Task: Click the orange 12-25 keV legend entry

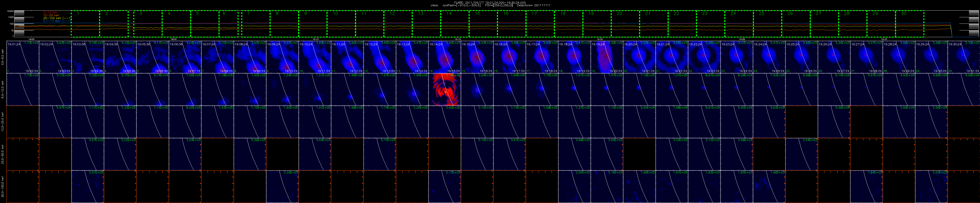Action: point(51,15)
